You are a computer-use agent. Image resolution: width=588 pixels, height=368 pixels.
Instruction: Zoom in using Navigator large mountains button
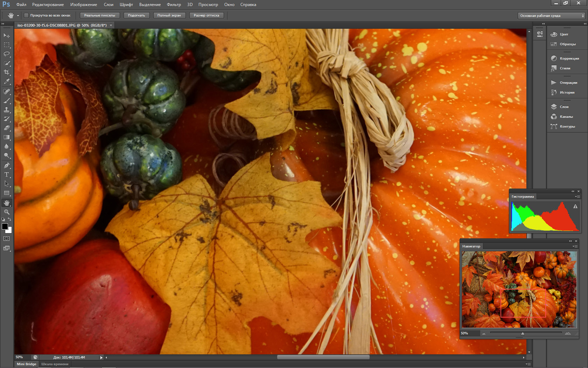568,333
